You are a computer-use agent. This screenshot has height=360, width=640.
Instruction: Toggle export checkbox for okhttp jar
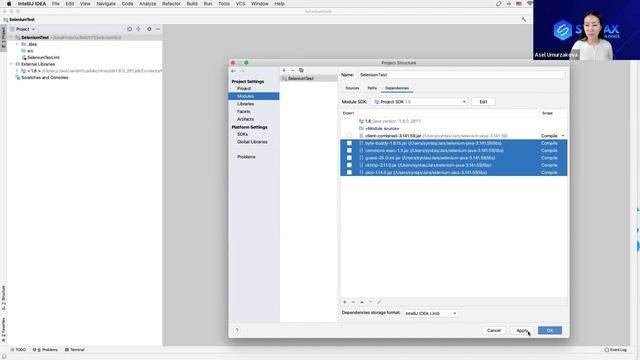coord(349,165)
